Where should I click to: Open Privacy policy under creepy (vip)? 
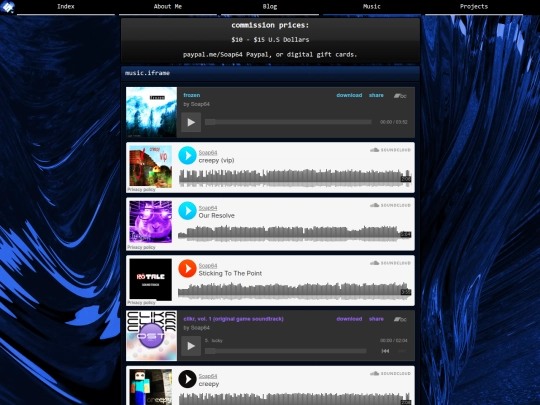[141, 189]
